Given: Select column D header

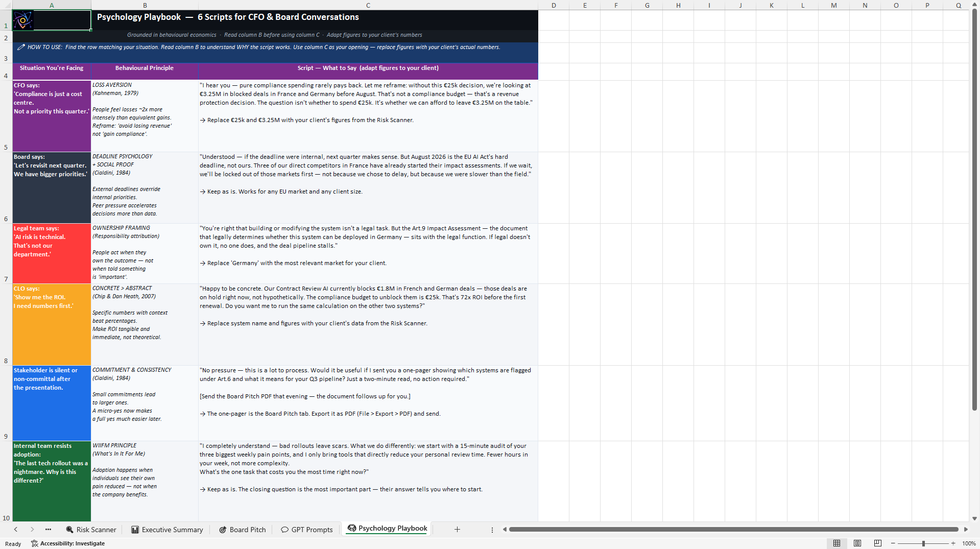Looking at the screenshot, I should pos(554,5).
